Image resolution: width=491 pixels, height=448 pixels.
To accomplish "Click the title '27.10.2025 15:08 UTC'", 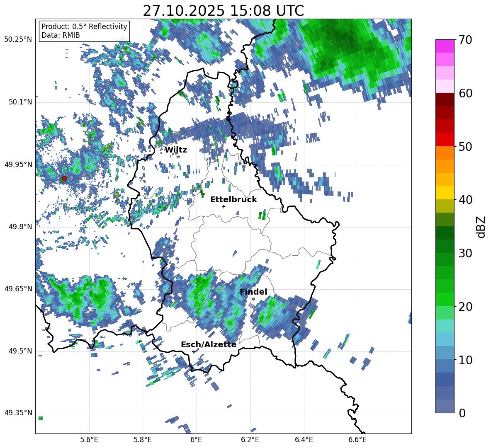I will 223,11.
